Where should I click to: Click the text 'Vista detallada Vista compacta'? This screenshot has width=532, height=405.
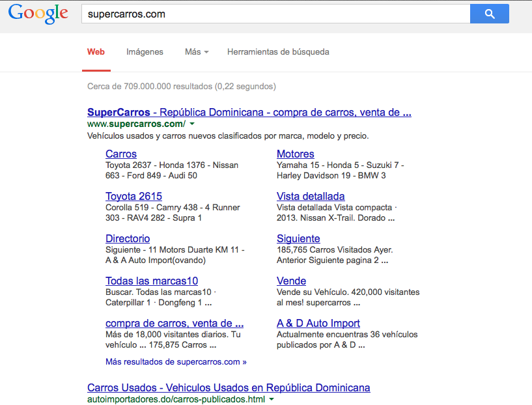coord(334,208)
